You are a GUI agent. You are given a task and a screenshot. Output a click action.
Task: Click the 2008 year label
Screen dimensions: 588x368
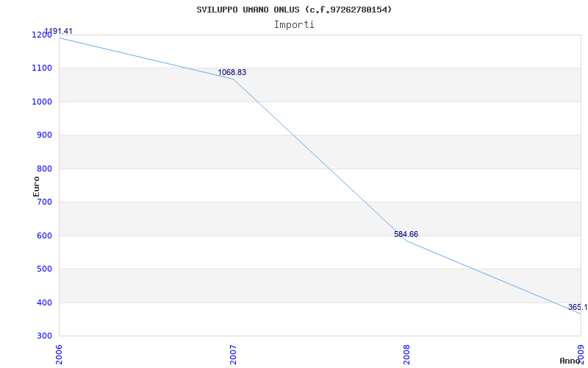pos(407,353)
